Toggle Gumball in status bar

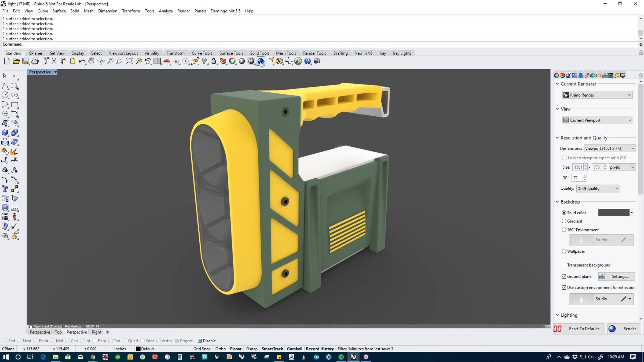(x=294, y=349)
